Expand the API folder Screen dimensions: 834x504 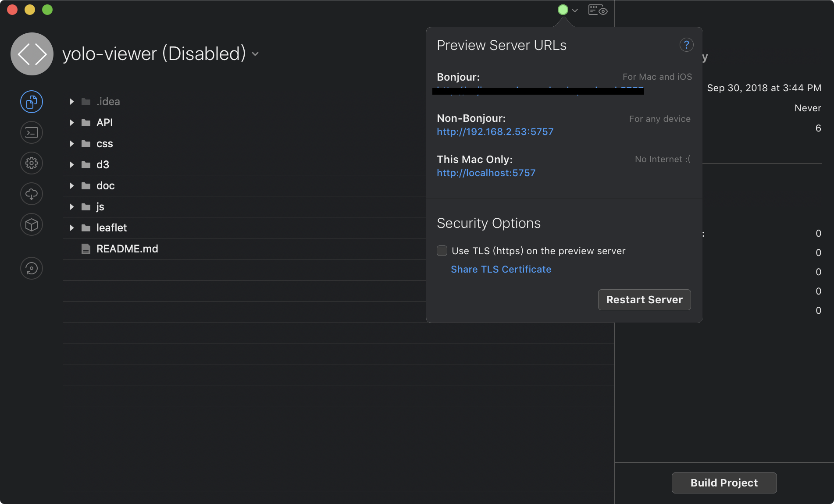pyautogui.click(x=71, y=123)
